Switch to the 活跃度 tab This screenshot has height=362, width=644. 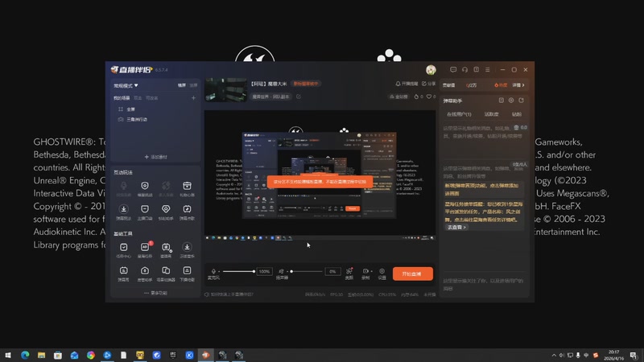click(491, 114)
